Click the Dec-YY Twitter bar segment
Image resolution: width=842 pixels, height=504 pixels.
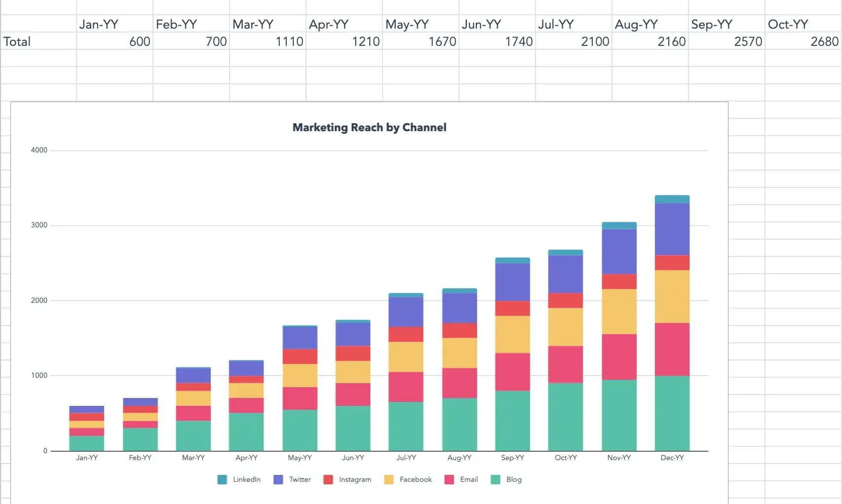pyautogui.click(x=672, y=229)
